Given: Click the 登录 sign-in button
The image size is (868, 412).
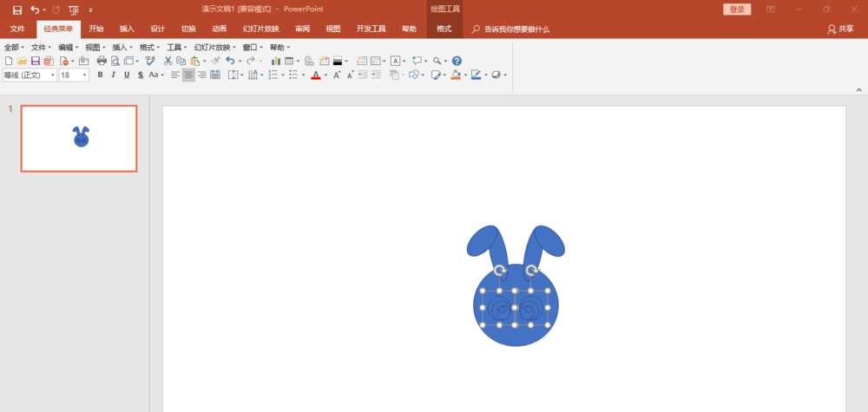Looking at the screenshot, I should click(737, 10).
